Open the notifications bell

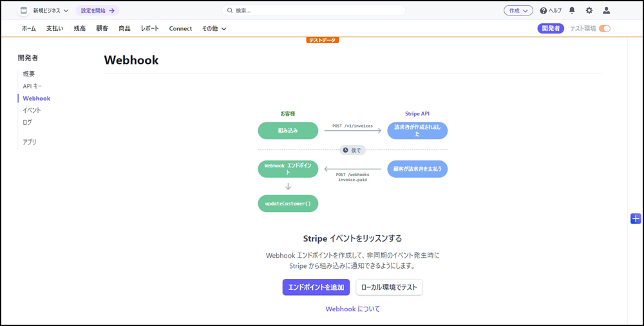coord(572,11)
